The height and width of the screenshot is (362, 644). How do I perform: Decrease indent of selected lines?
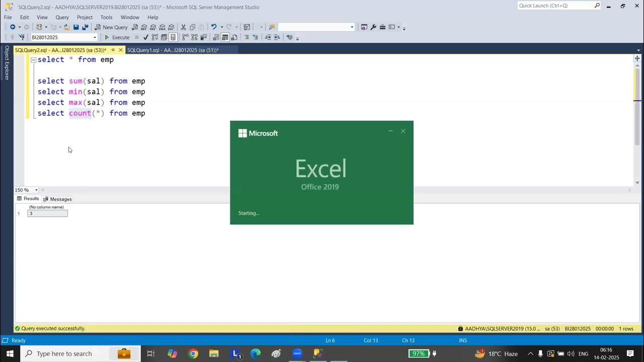coord(268,37)
